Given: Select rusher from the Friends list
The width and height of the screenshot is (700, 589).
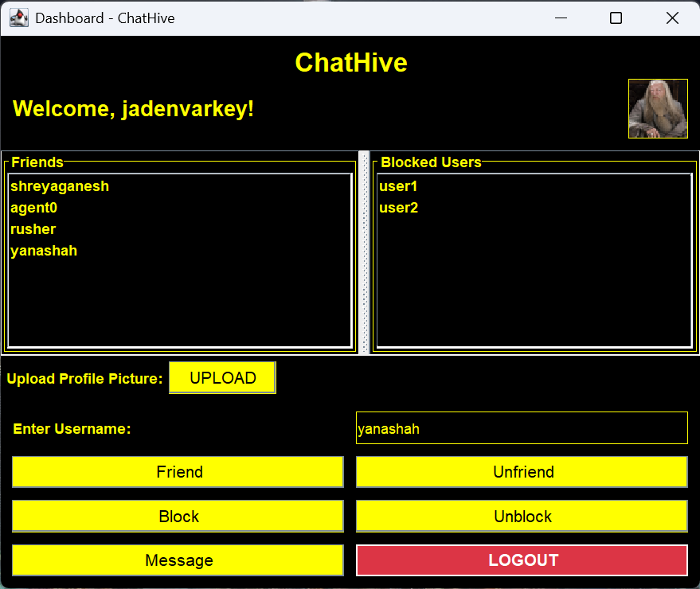Looking at the screenshot, I should click(x=33, y=229).
